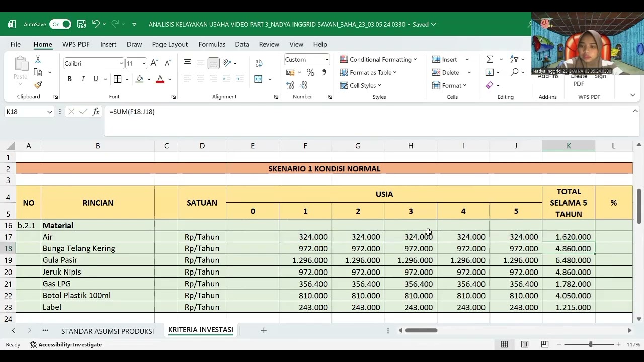Select Normal view in status bar
The height and width of the screenshot is (362, 644).
[504, 344]
